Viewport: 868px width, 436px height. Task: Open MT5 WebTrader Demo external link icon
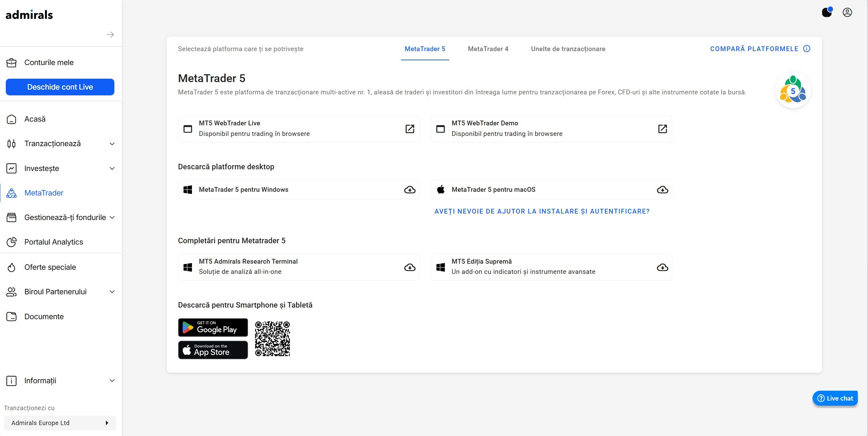pyautogui.click(x=662, y=129)
